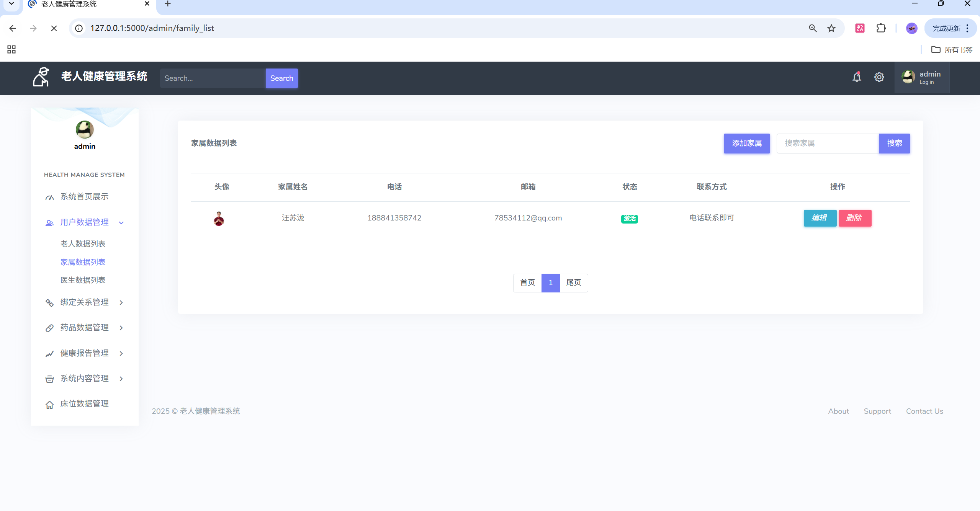Click the browser zoom magnifier icon

(813, 28)
